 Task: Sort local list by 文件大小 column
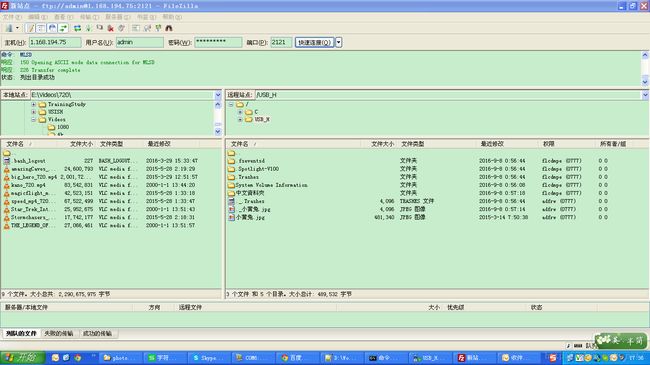[x=81, y=144]
